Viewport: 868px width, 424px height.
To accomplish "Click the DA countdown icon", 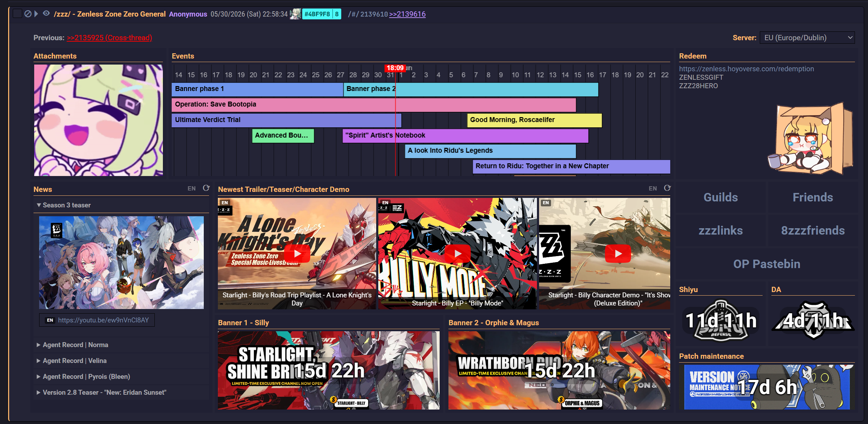I will (813, 320).
